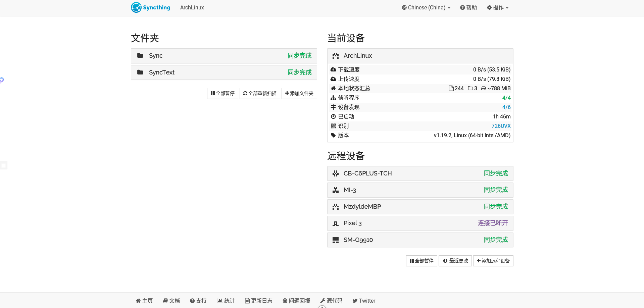Open the 4/6 discovery link

pyautogui.click(x=506, y=107)
